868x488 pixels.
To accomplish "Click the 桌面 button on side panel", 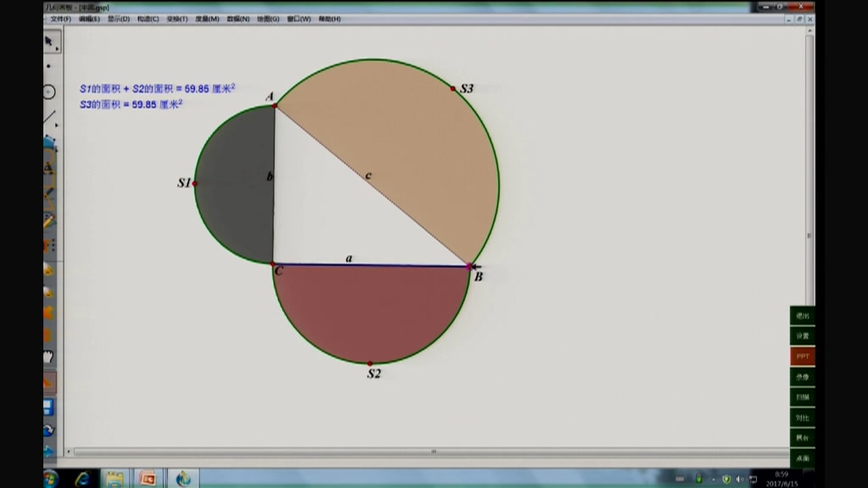I will pyautogui.click(x=802, y=458).
